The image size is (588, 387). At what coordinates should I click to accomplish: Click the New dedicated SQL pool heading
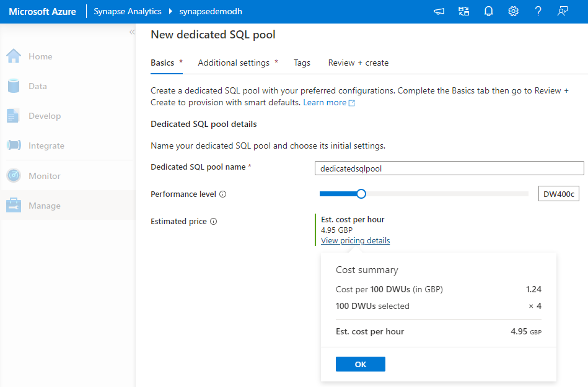[213, 35]
